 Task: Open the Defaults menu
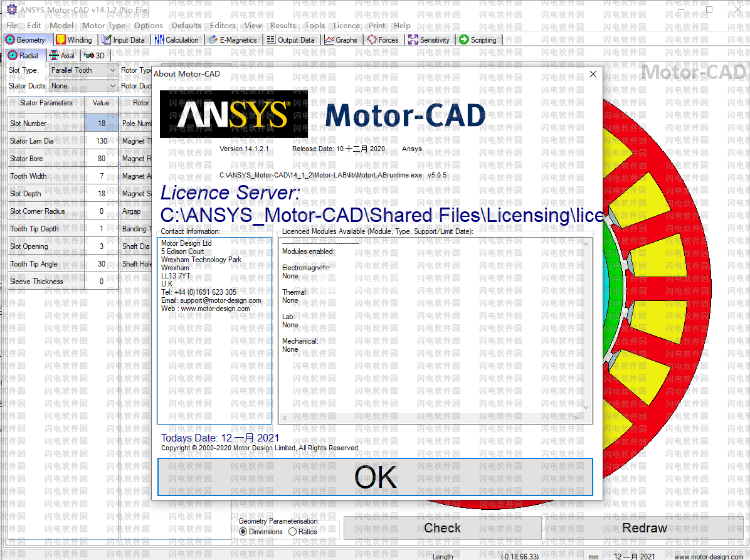click(186, 25)
